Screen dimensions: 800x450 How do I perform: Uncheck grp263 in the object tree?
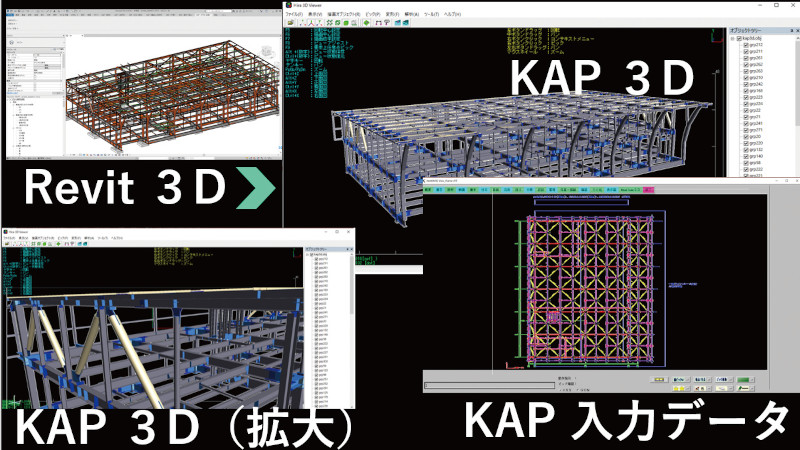746,71
